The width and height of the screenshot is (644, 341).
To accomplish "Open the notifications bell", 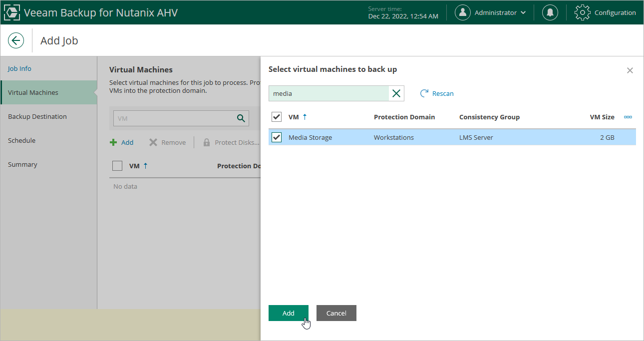I will (550, 12).
